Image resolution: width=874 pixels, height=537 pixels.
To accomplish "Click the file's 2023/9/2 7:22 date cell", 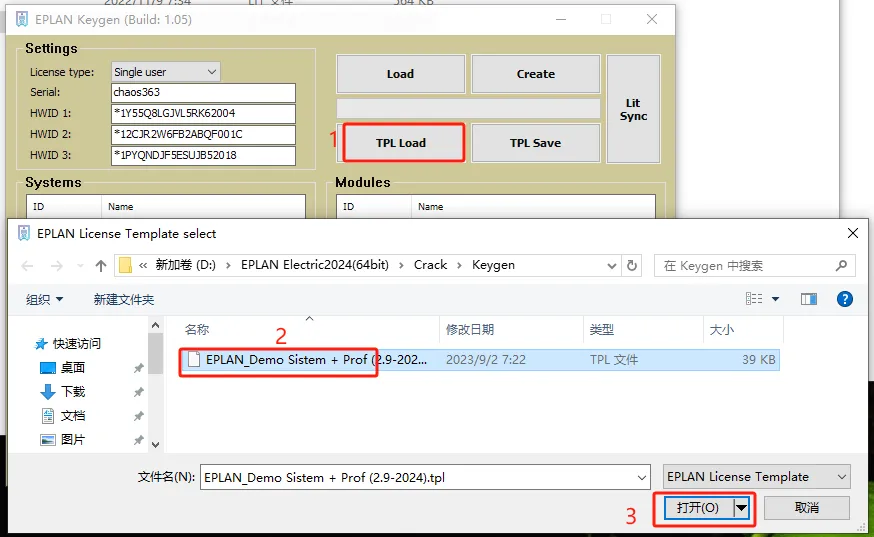I will pos(485,360).
